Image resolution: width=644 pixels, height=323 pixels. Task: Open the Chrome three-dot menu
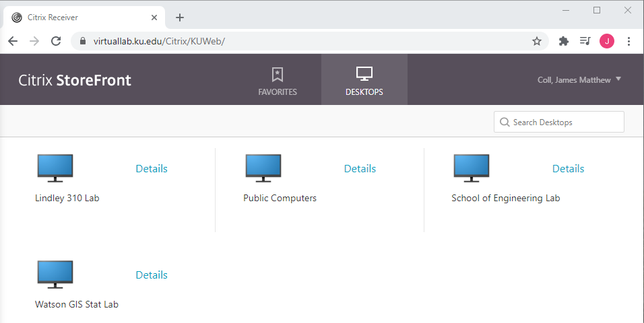[x=629, y=41]
